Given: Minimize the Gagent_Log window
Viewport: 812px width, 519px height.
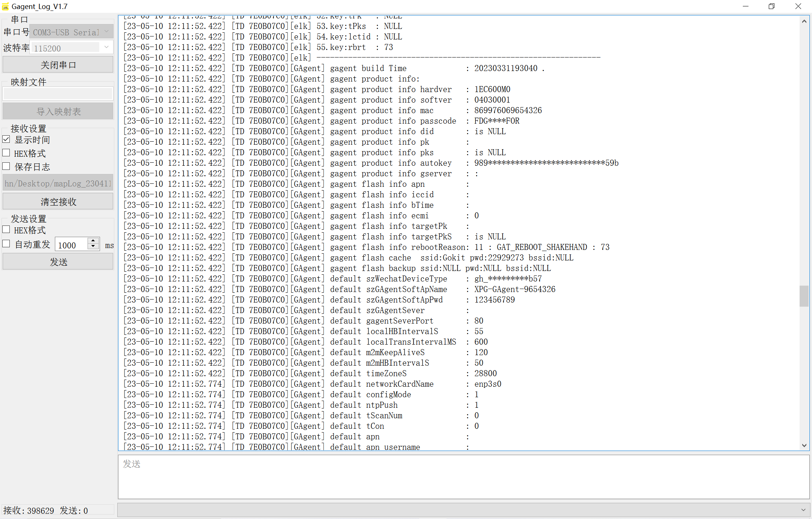Looking at the screenshot, I should click(x=746, y=6).
